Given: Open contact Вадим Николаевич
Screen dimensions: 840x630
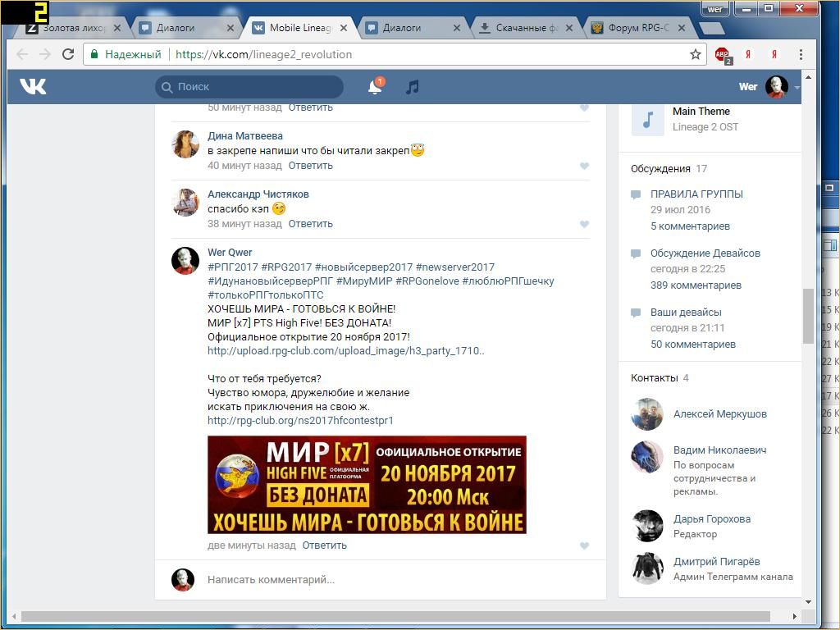Looking at the screenshot, I should (x=720, y=450).
